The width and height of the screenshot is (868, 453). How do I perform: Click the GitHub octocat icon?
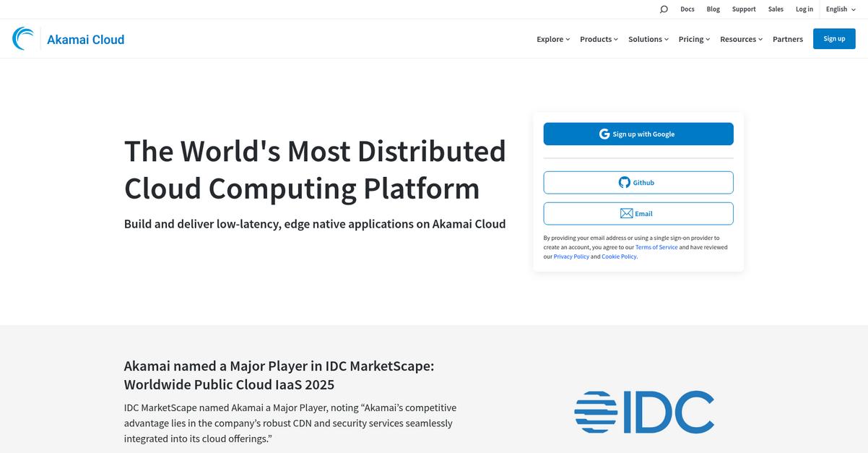click(625, 183)
